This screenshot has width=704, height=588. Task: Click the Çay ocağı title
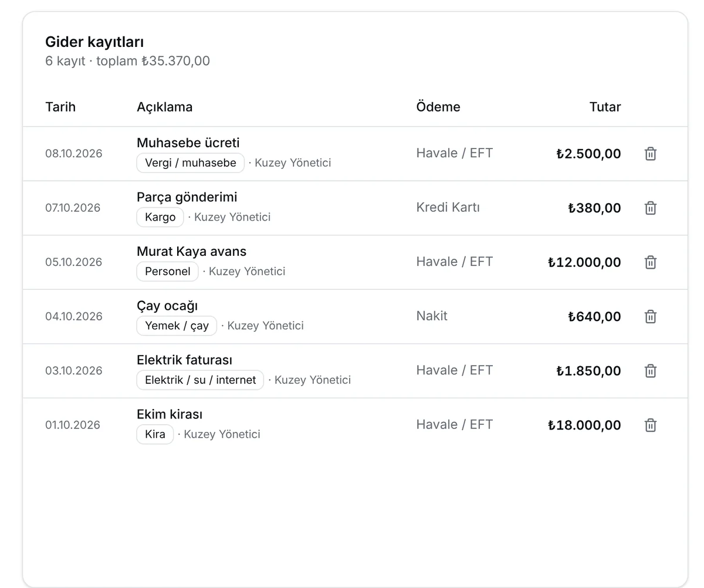pos(167,306)
